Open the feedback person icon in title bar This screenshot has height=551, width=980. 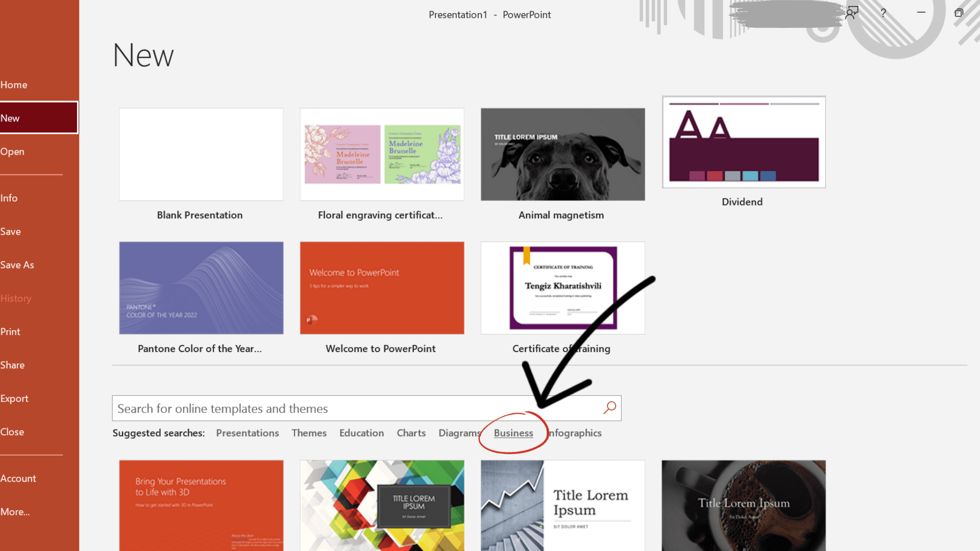[x=852, y=13]
